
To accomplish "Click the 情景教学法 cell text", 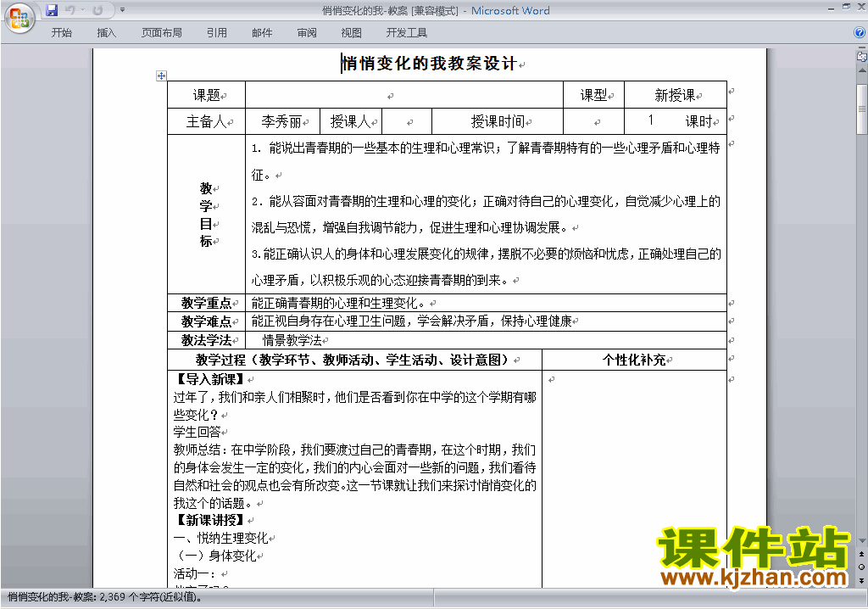I will point(292,339).
